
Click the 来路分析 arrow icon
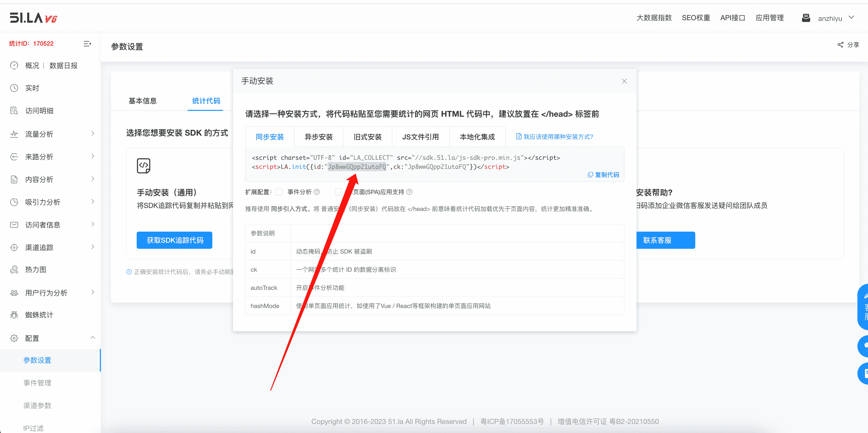click(x=14, y=157)
